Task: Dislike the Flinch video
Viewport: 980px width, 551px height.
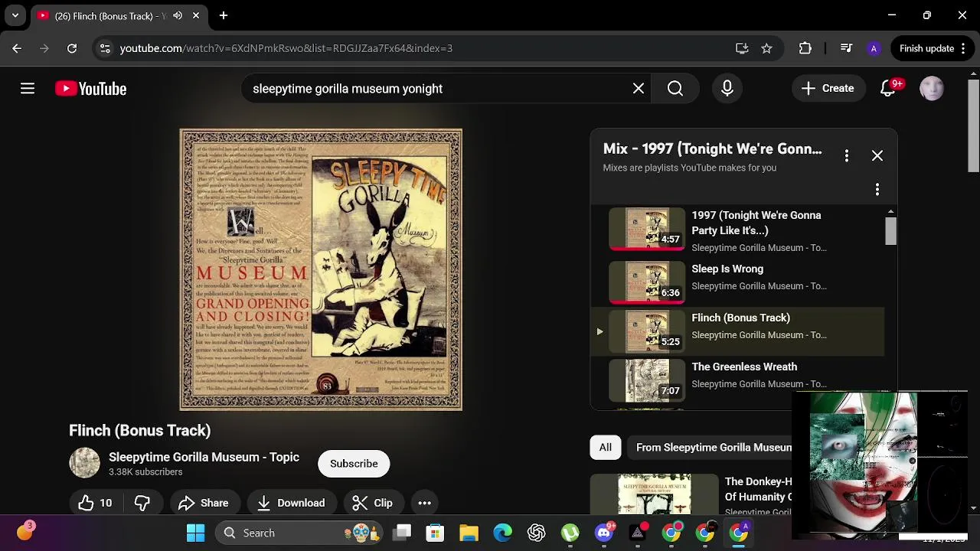Action: 142,503
